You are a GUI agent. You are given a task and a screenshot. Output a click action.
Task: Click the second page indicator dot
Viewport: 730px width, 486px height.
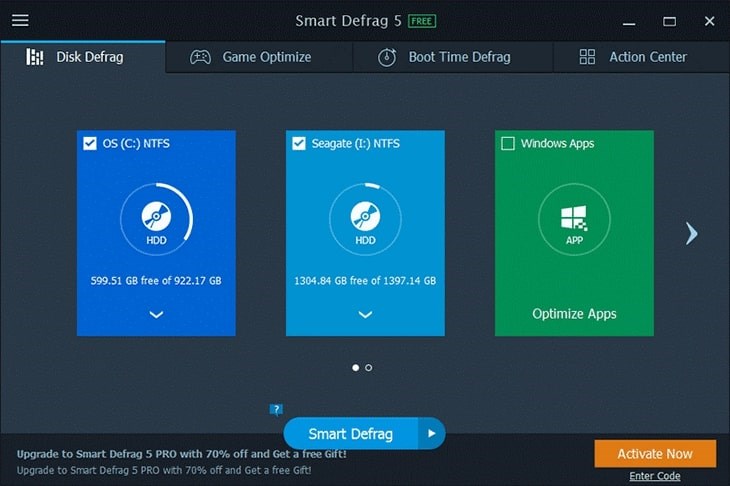[x=369, y=368]
